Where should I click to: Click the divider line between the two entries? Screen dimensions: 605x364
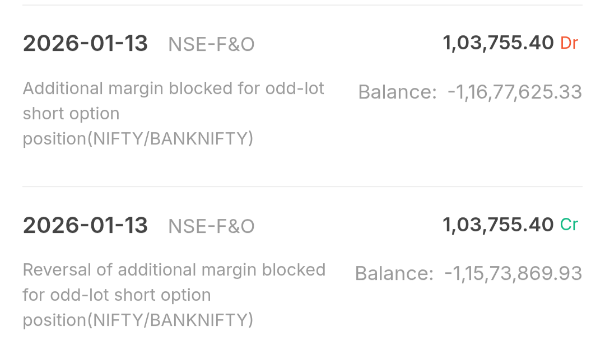coord(302,186)
